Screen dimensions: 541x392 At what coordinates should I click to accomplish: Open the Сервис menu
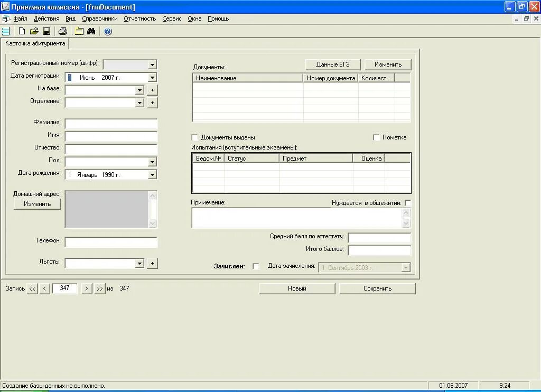click(x=172, y=18)
